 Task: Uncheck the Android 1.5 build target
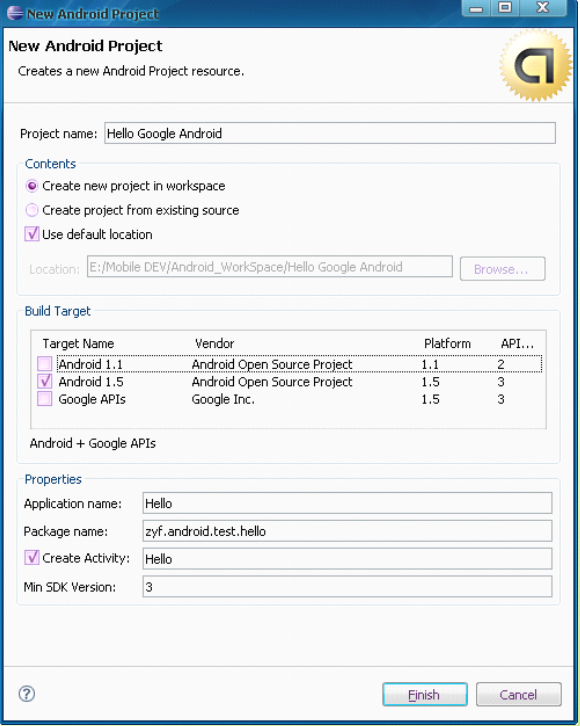44,382
